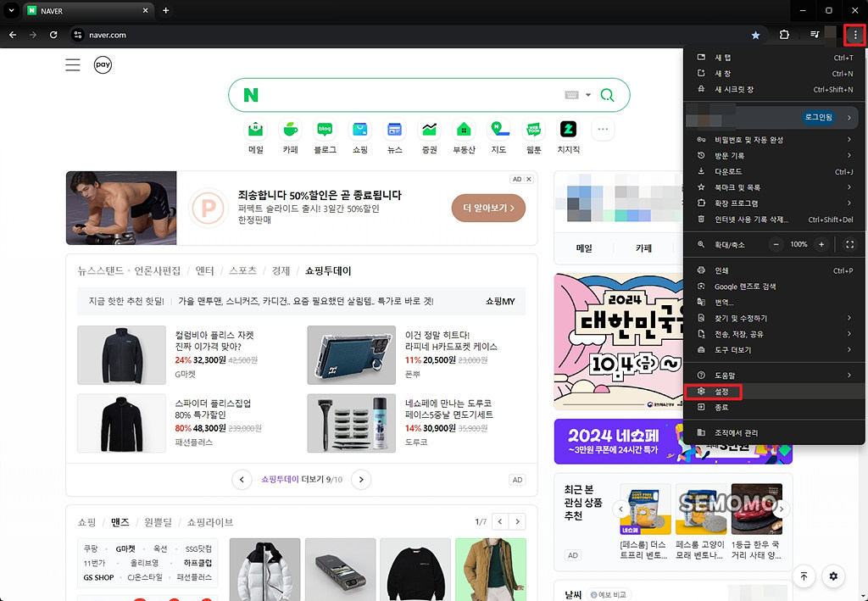Open the Extensions puzzle icon in the toolbar

click(x=784, y=35)
